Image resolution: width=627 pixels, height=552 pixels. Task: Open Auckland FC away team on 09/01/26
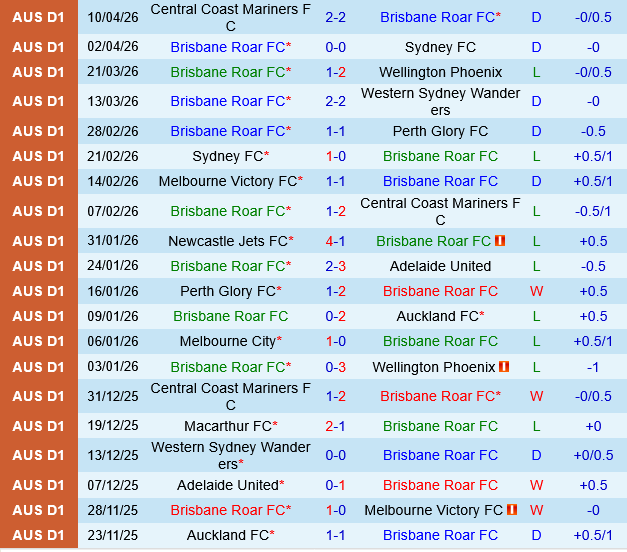point(440,316)
